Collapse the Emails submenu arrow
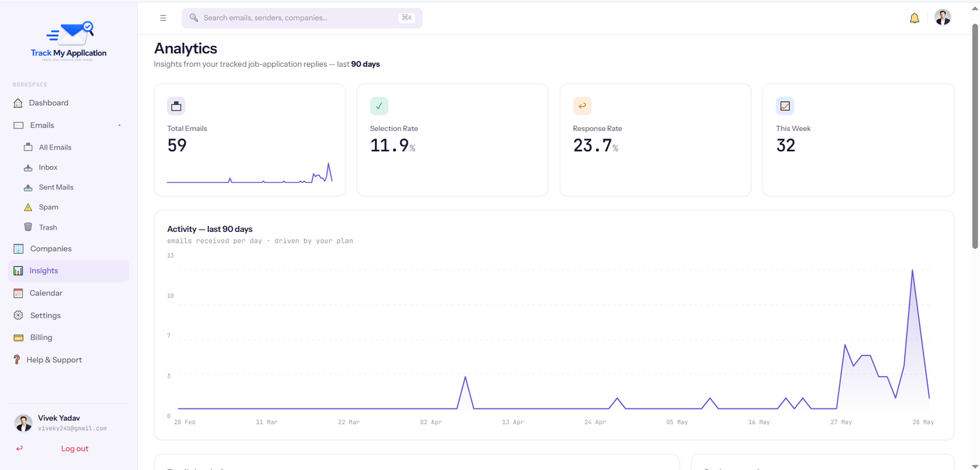This screenshot has width=980, height=470. [119, 125]
